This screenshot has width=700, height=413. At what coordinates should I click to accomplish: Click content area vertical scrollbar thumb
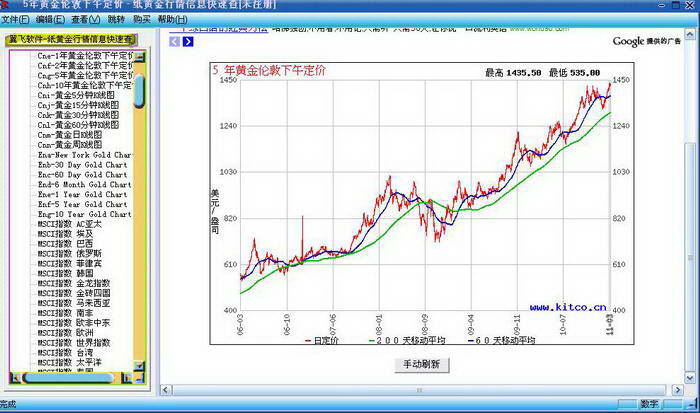point(691,255)
